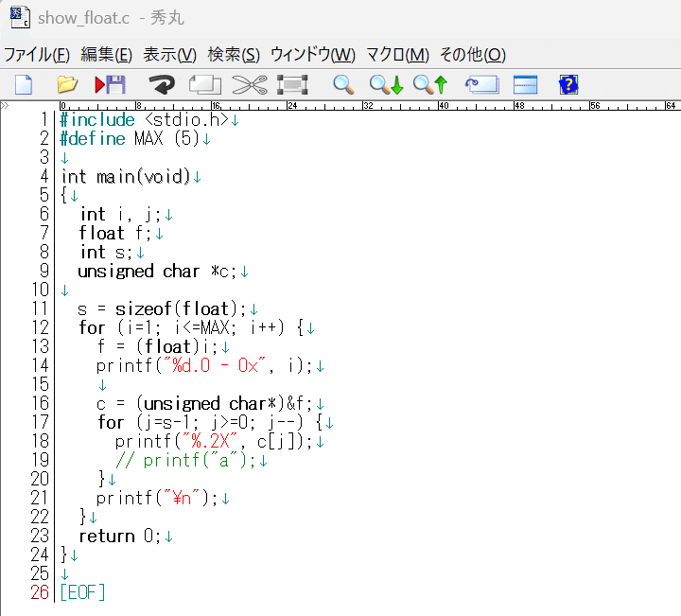
Task: Open the ファイル(F) menu
Action: 37,55
